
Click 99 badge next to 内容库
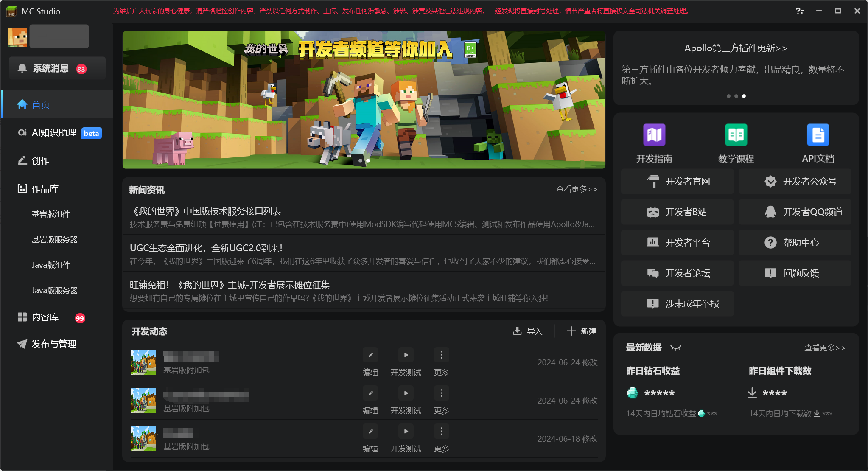coord(80,318)
